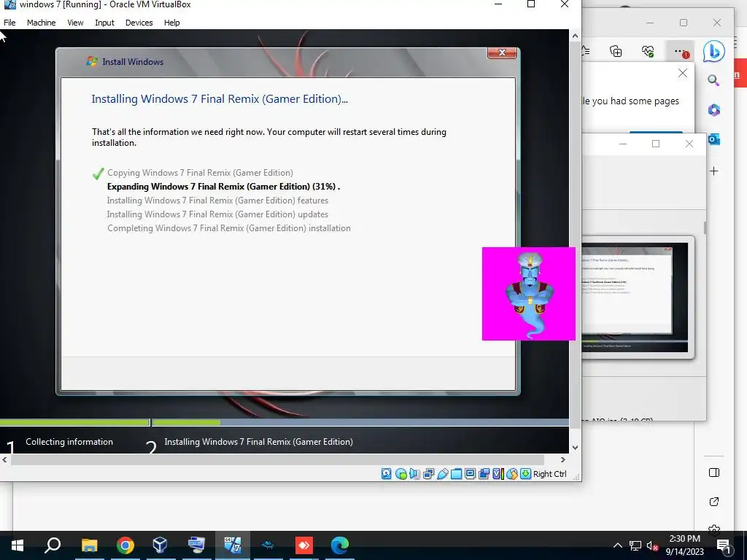Screen dimensions: 747x560
Task: Toggle the Edge sidebar layout icon
Action: point(714,472)
